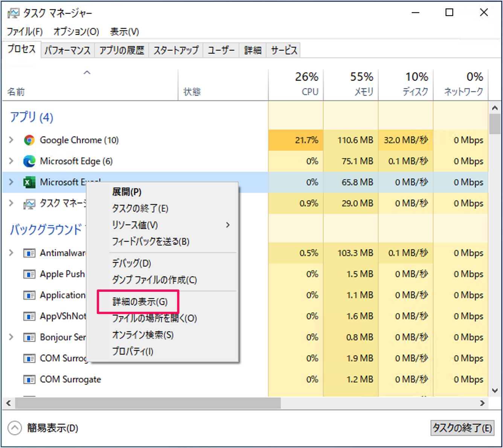Click the タスクの終了 button at bottom right
This screenshot has width=503, height=448.
pos(462,428)
